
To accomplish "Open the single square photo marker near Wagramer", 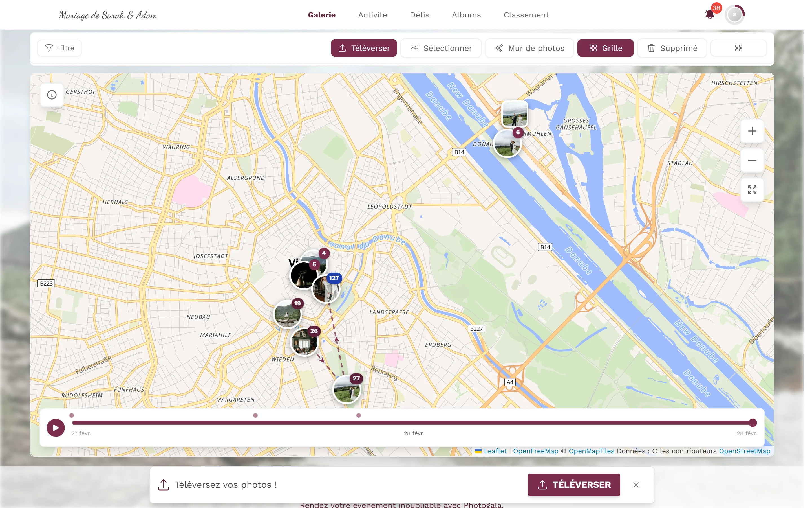I will pyautogui.click(x=514, y=113).
